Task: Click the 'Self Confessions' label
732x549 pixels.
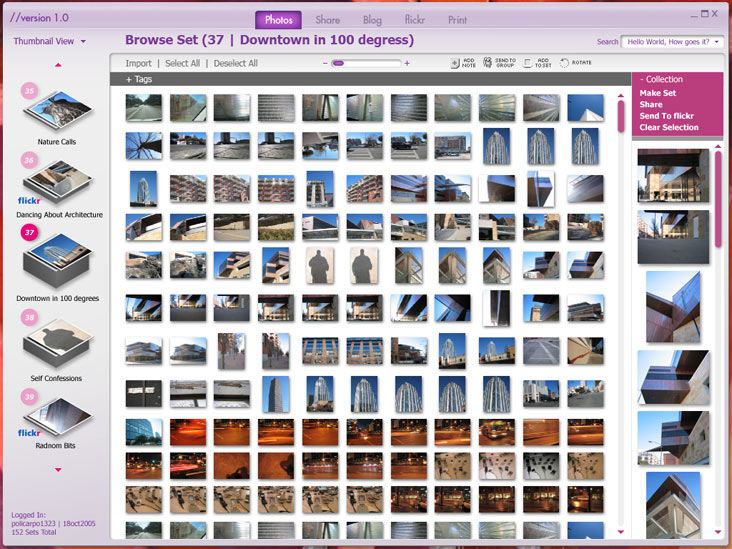Action: (x=56, y=378)
